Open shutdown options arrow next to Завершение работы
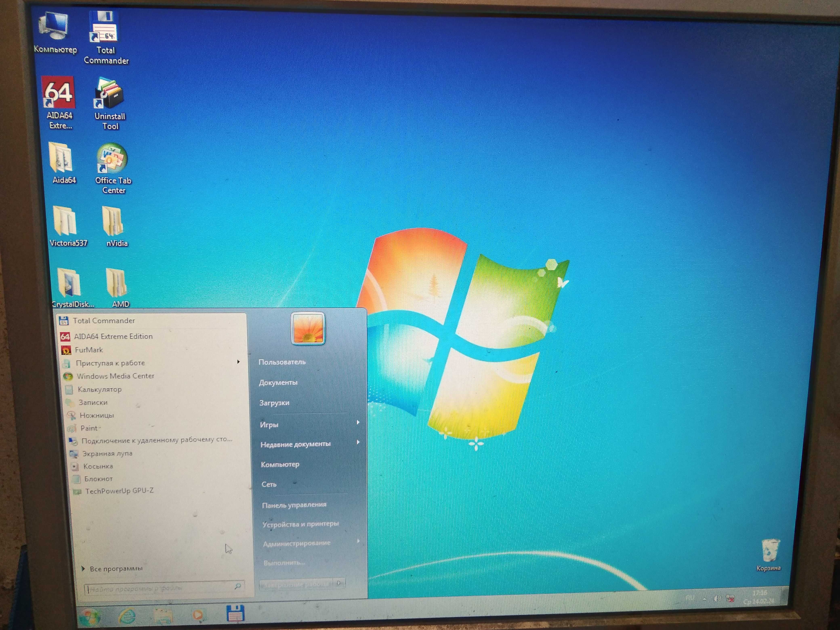Screen dimensions: 840x630 pyautogui.click(x=339, y=583)
